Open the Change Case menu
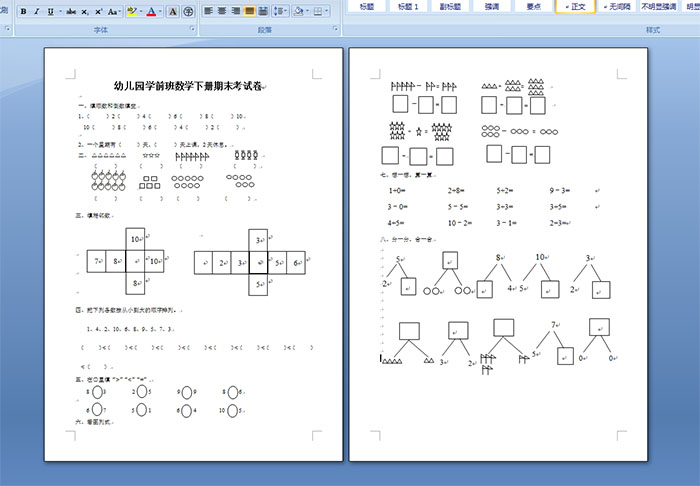The image size is (700, 486). 114,12
